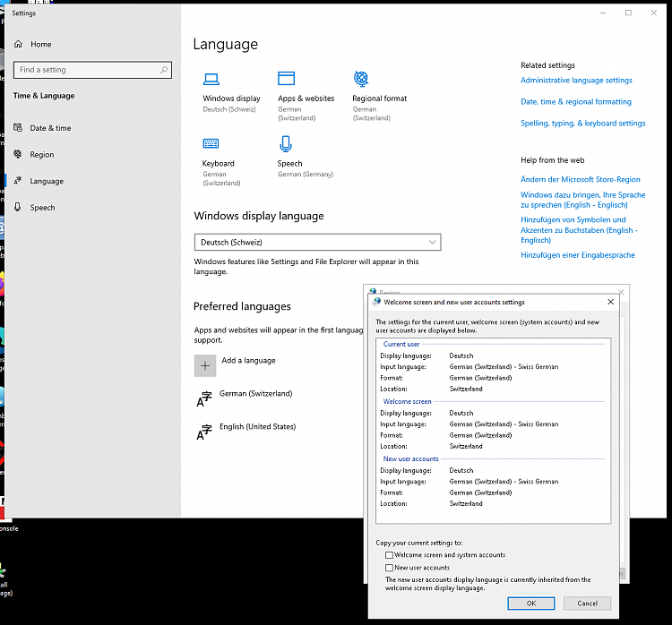Screen dimensions: 672x625
Task: Enable New user accounts checkbox
Action: click(389, 568)
